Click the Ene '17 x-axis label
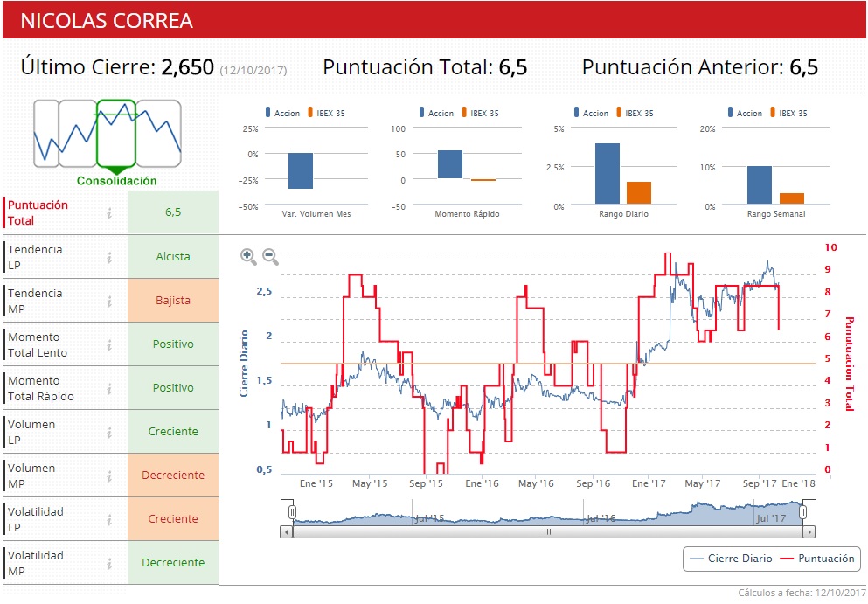This screenshot has height=604, width=868. [x=649, y=484]
